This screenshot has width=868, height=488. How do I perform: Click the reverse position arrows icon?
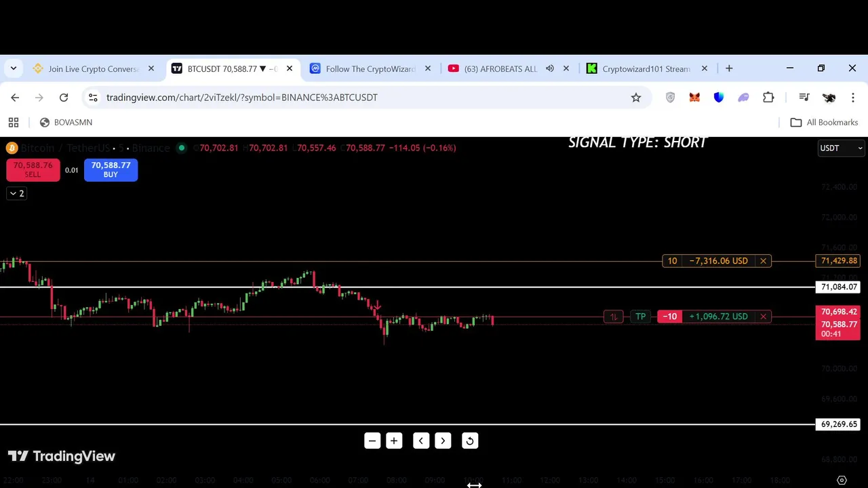613,317
